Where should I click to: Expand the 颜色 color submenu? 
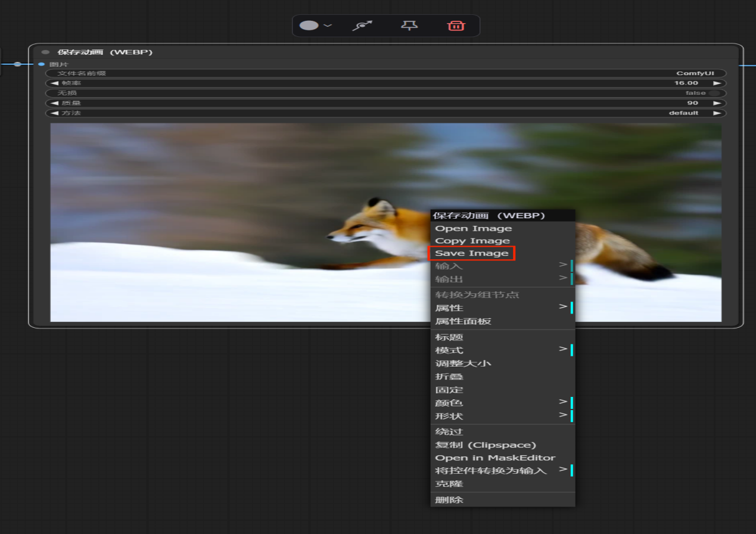[x=502, y=403]
